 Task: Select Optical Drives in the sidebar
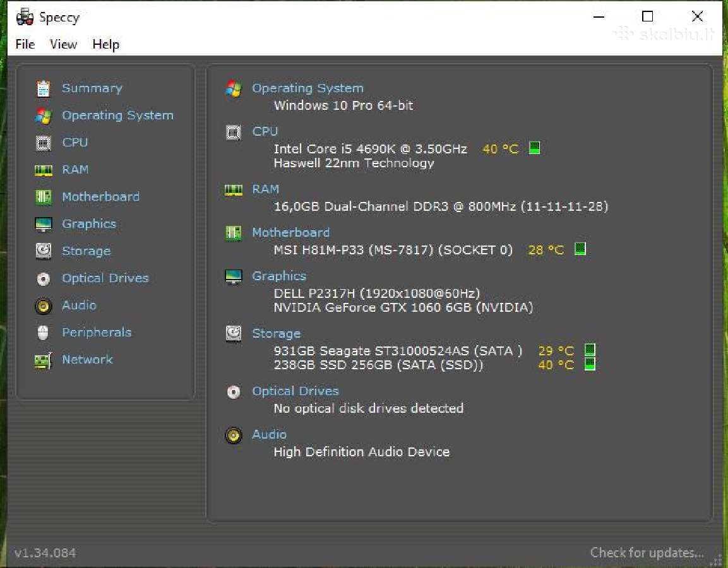105,278
